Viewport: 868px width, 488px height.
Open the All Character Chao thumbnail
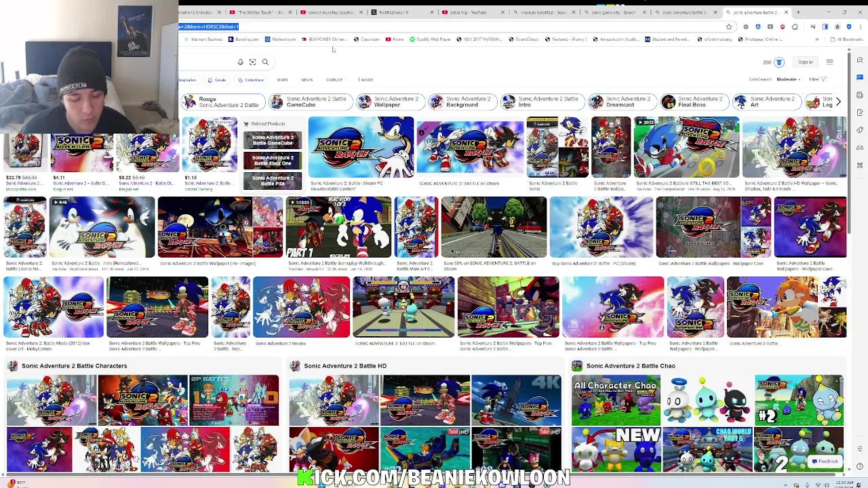(616, 401)
